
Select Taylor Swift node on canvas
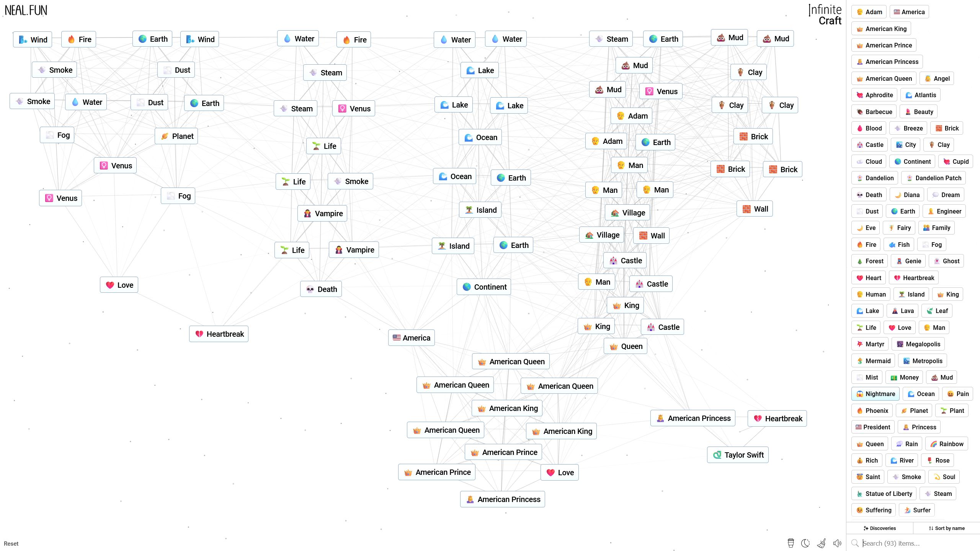coord(738,454)
